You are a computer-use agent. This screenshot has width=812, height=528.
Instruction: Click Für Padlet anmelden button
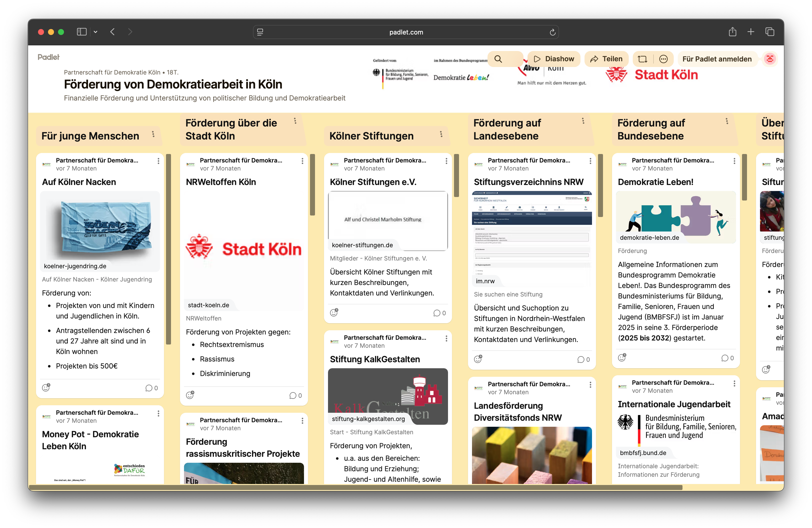[x=717, y=59]
